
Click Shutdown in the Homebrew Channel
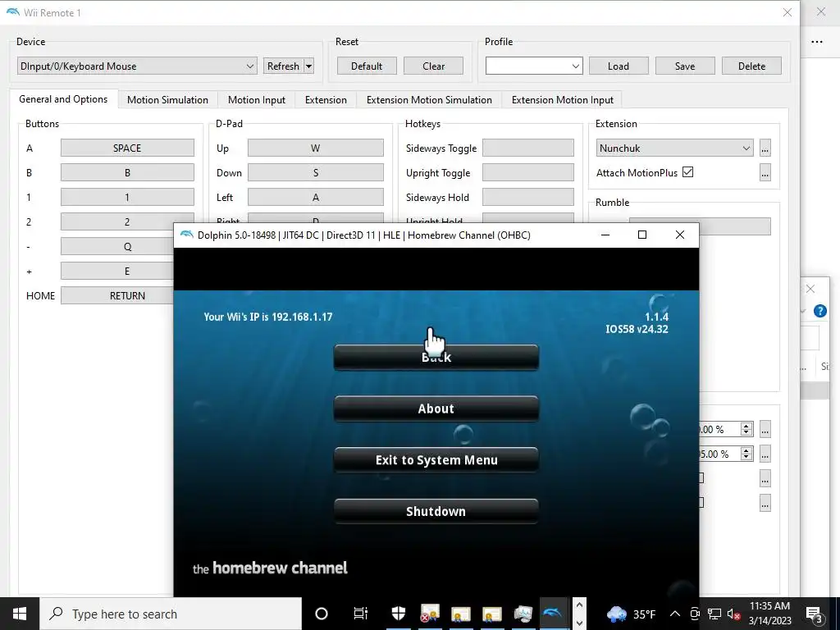pos(436,512)
